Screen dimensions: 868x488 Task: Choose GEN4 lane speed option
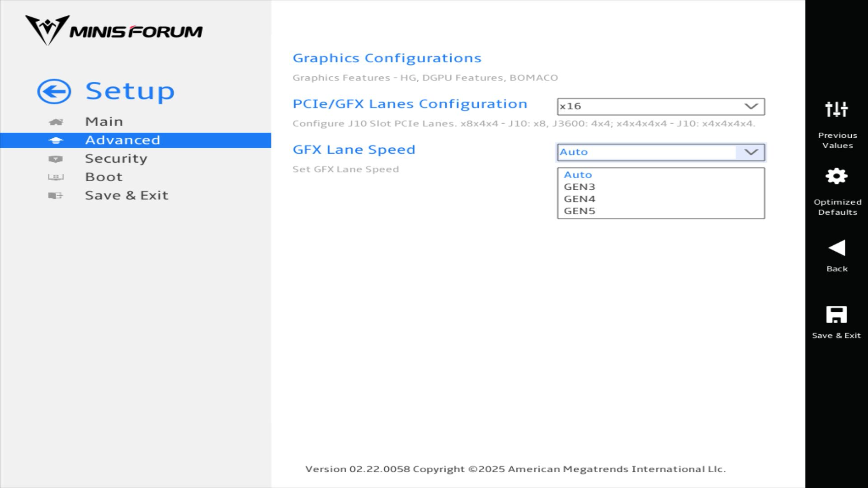pyautogui.click(x=580, y=199)
